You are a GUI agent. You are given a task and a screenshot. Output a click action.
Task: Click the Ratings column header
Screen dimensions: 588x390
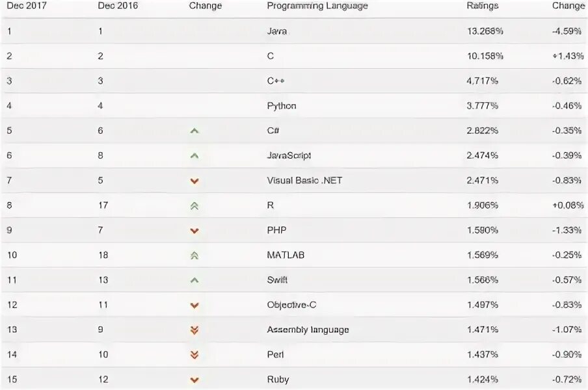483,6
